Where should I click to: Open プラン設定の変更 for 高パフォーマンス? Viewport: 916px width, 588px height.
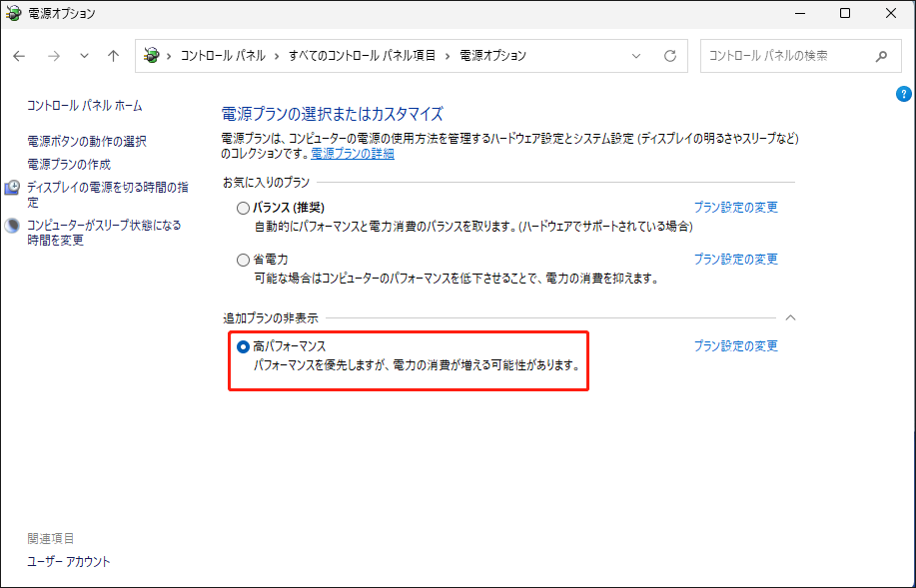[737, 345]
